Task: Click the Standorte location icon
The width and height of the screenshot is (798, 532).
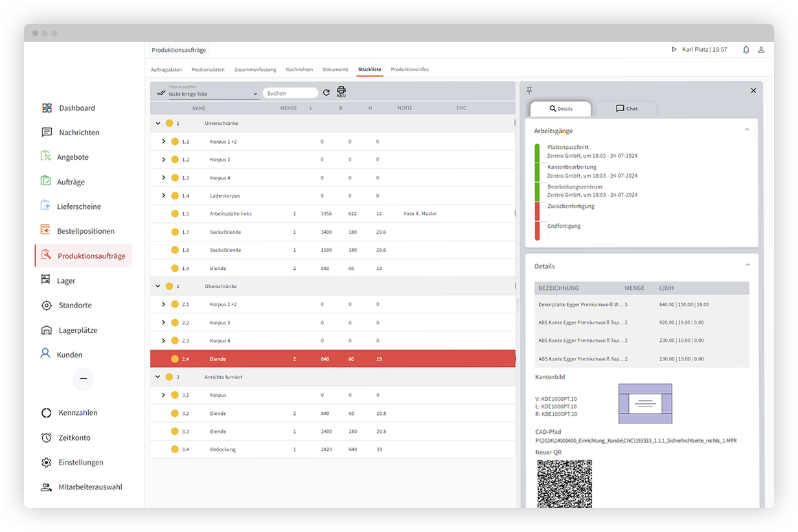Action: pos(47,305)
